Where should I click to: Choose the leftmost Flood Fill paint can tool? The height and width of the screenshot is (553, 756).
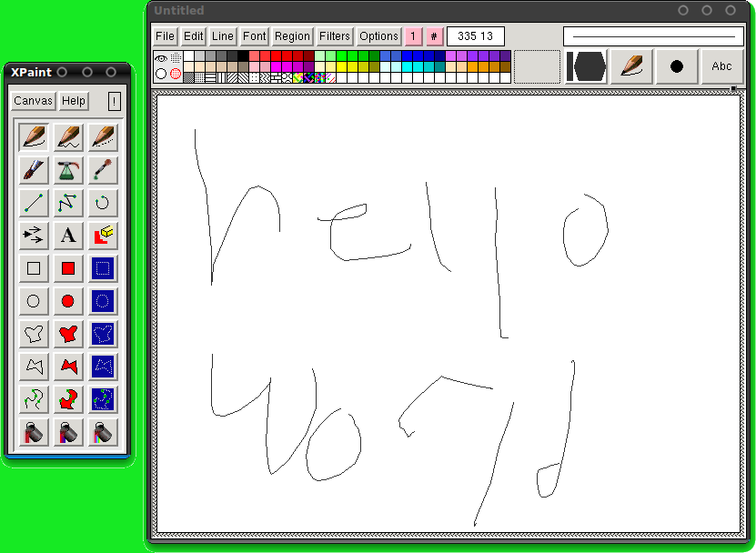(x=33, y=432)
